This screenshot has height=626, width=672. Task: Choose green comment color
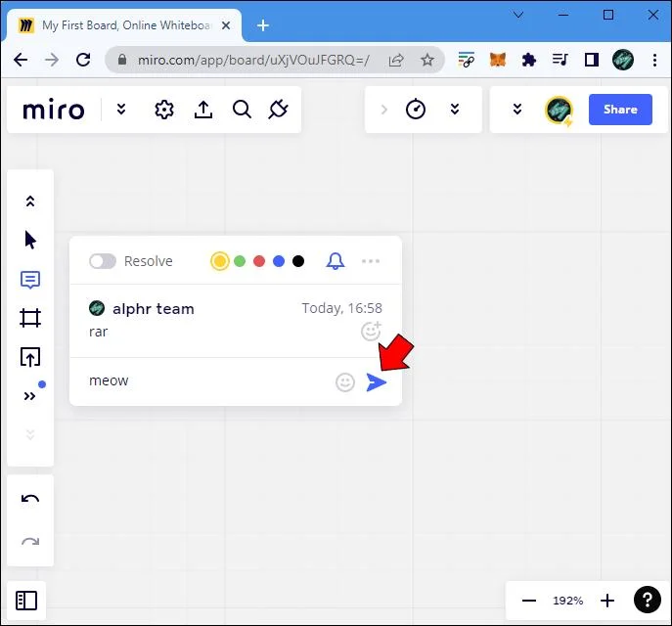[x=240, y=261]
